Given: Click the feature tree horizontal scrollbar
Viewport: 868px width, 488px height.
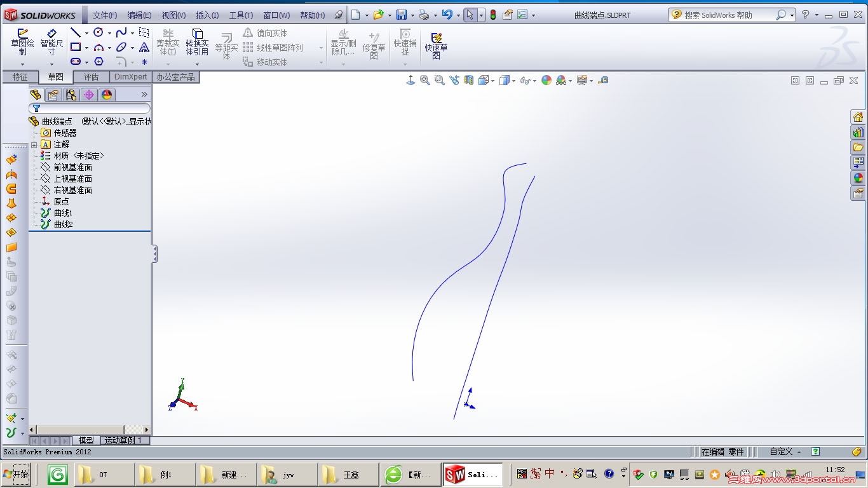Looking at the screenshot, I should click(x=90, y=430).
